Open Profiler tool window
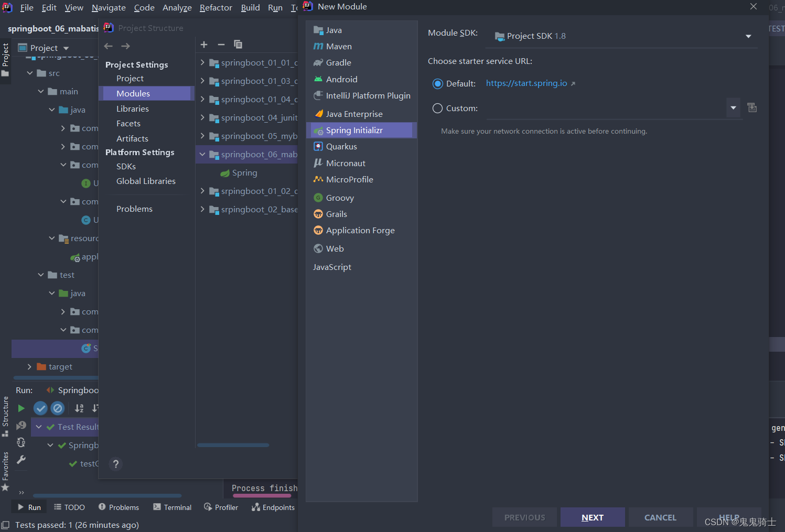 (x=221, y=507)
